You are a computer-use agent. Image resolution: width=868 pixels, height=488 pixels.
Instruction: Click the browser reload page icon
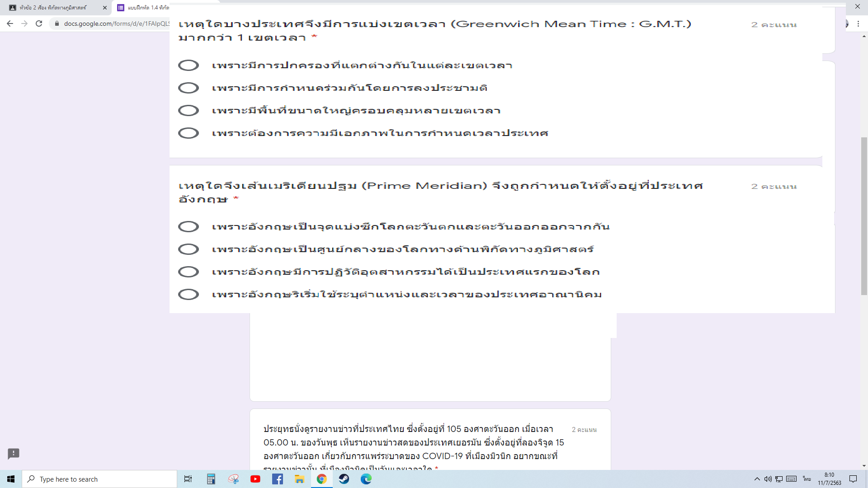click(x=39, y=23)
